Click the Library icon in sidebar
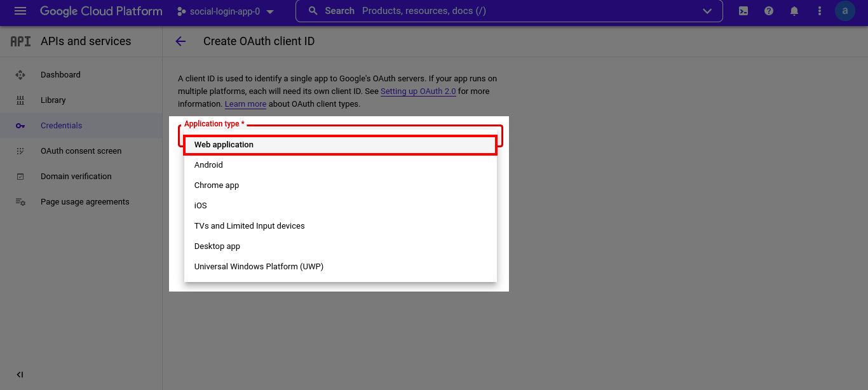Image resolution: width=868 pixels, height=390 pixels. point(20,100)
